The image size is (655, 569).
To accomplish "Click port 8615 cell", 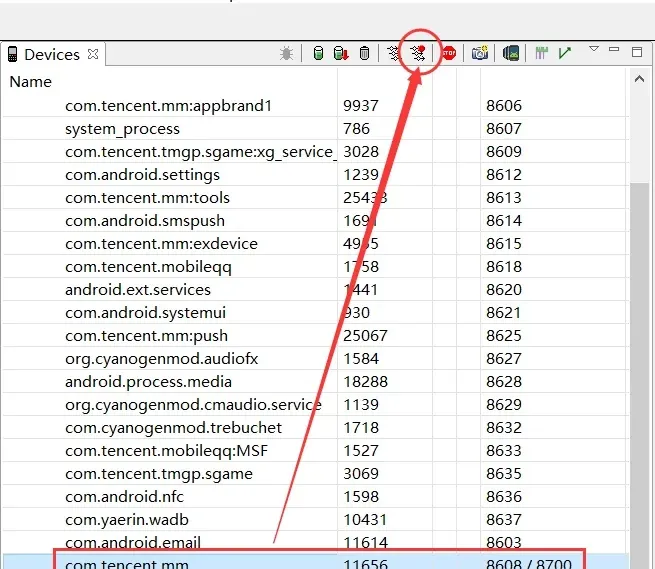I will point(504,244).
